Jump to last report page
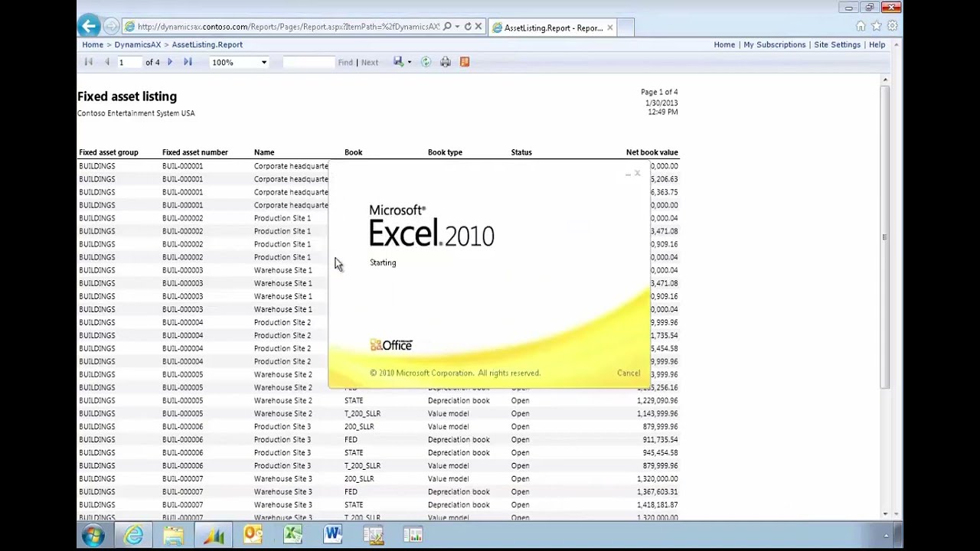980x551 pixels. (188, 62)
